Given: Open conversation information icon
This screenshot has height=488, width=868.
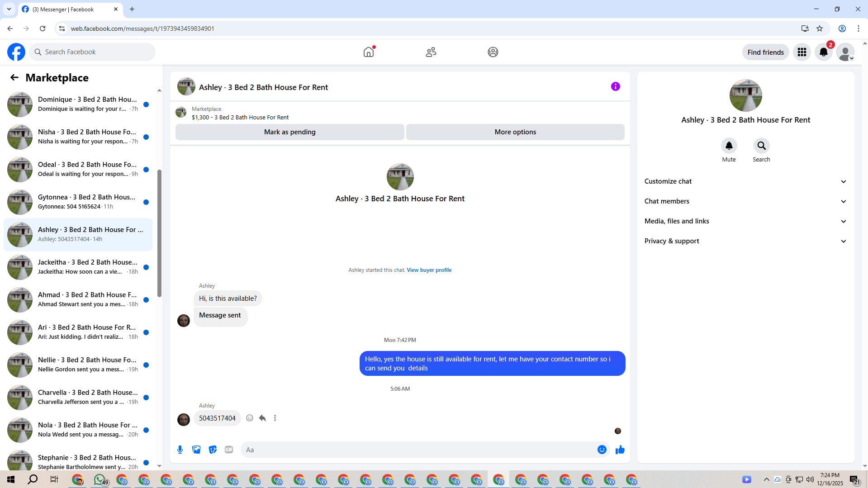Looking at the screenshot, I should pyautogui.click(x=616, y=86).
